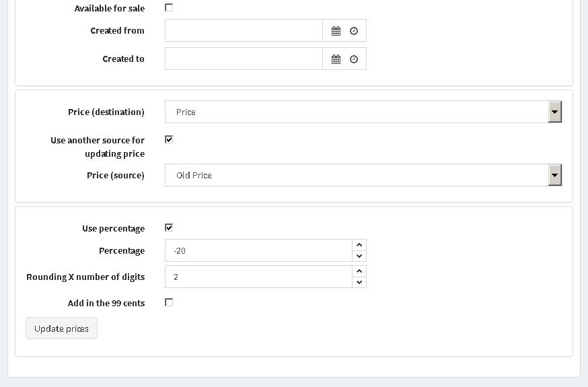Click the Rounding digits field showing 2
The width and height of the screenshot is (588, 387).
tap(259, 277)
